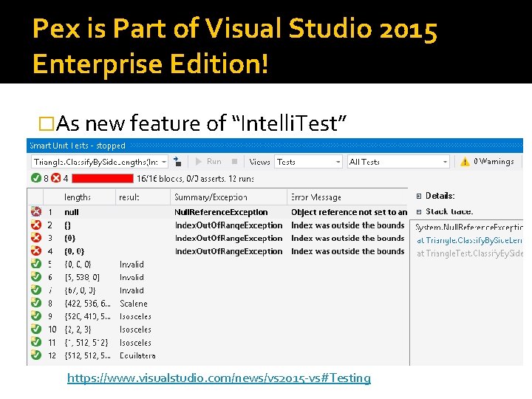Click passed icon on row 12 Equilateral
This screenshot has height=399, width=532.
tap(36, 355)
